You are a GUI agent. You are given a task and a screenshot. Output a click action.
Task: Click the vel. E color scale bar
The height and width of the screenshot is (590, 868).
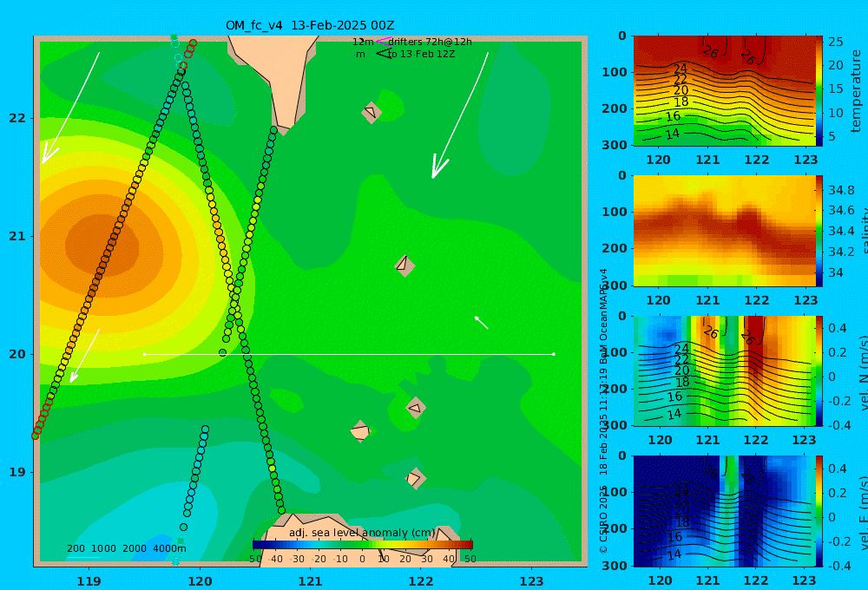(x=819, y=511)
